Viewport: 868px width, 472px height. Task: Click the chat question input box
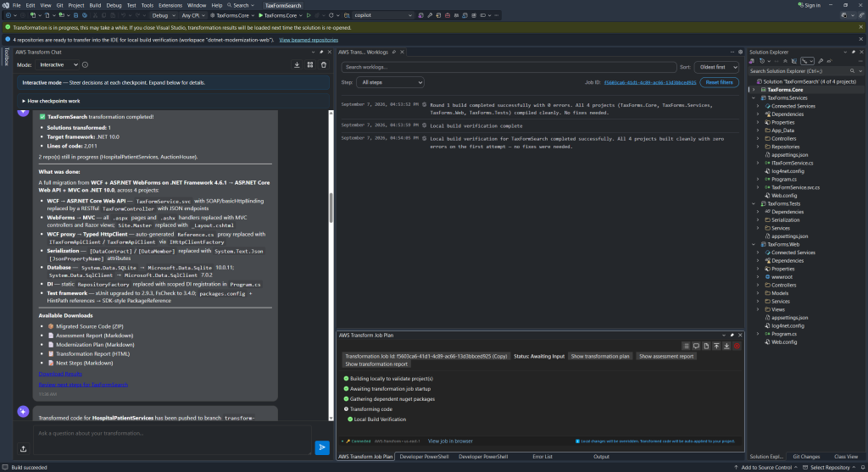tap(172, 440)
